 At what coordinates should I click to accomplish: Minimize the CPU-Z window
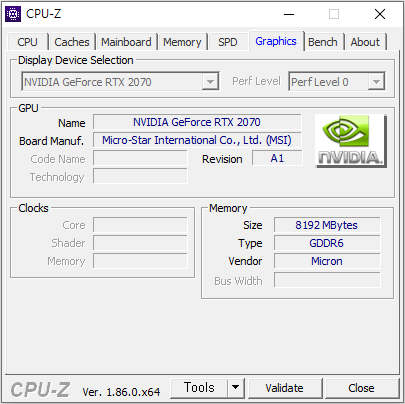[x=289, y=14]
